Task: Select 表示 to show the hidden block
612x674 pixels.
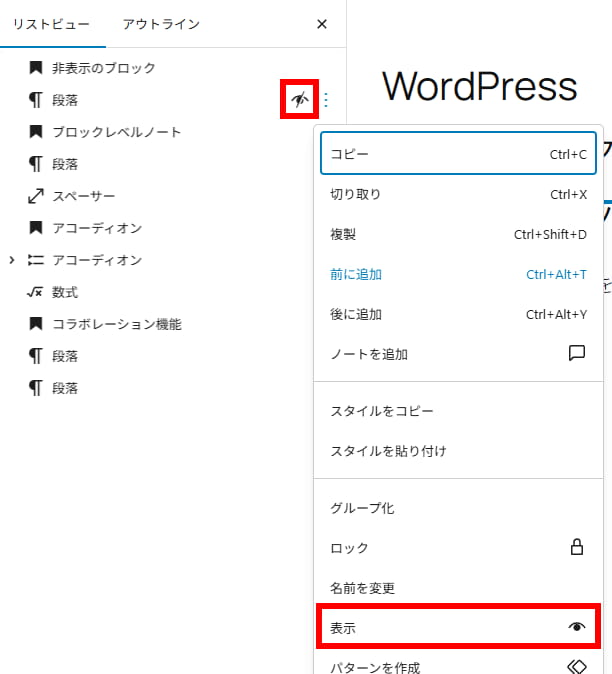Action: pyautogui.click(x=458, y=627)
